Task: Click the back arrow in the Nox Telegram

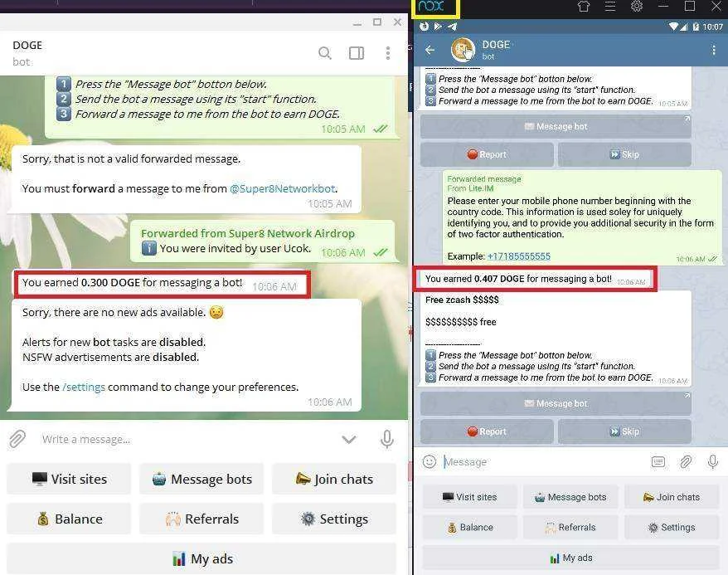Action: coord(430,50)
